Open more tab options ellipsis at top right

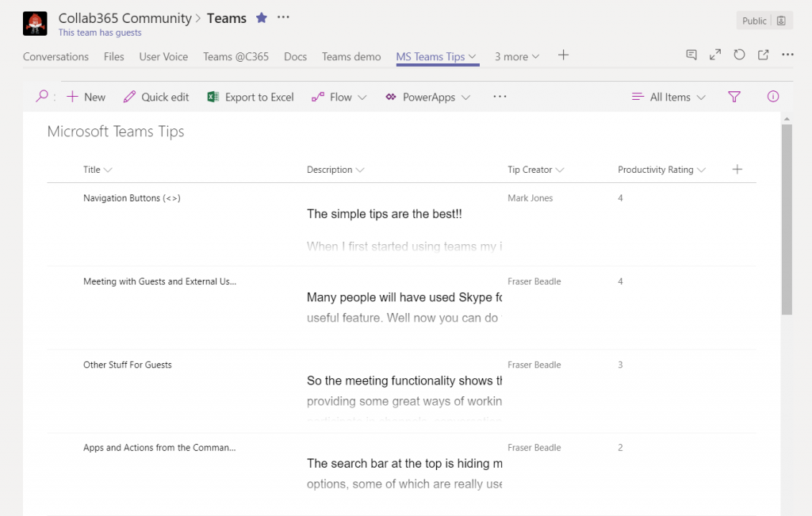pyautogui.click(x=787, y=55)
